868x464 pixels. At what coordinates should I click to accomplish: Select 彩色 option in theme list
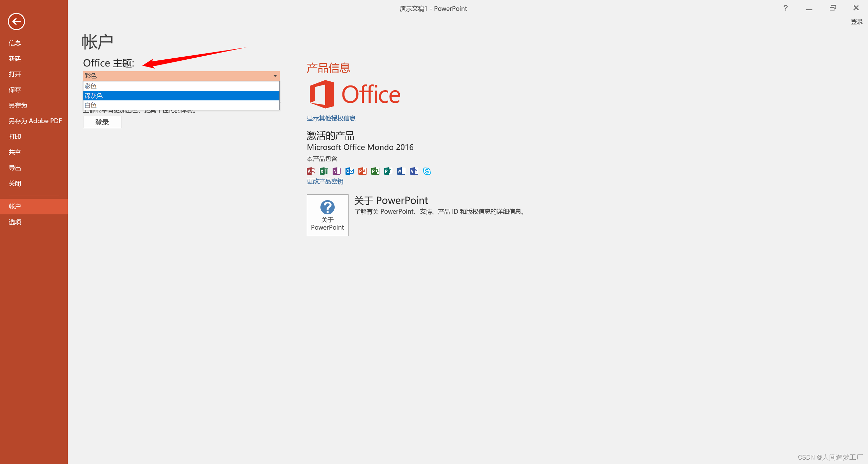point(181,86)
